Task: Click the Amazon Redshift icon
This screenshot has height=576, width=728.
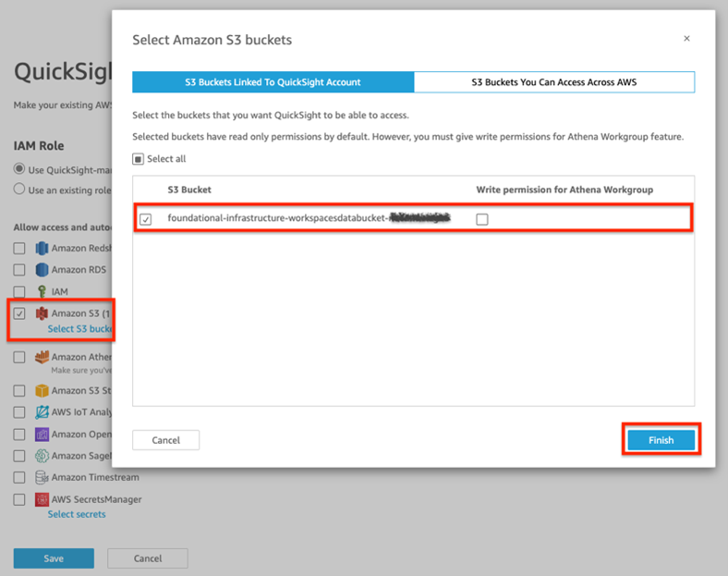Action: (42, 248)
